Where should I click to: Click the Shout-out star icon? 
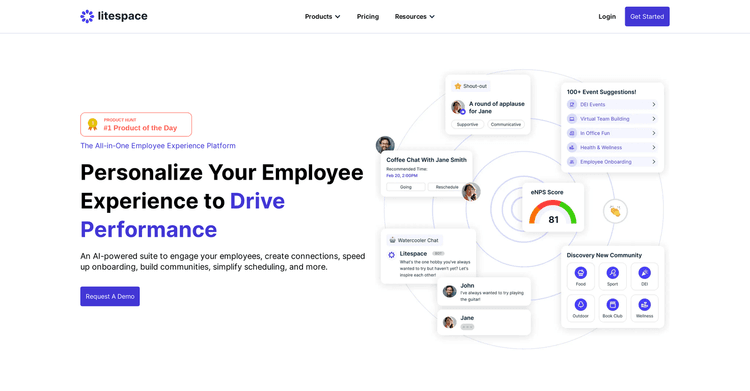coord(458,86)
